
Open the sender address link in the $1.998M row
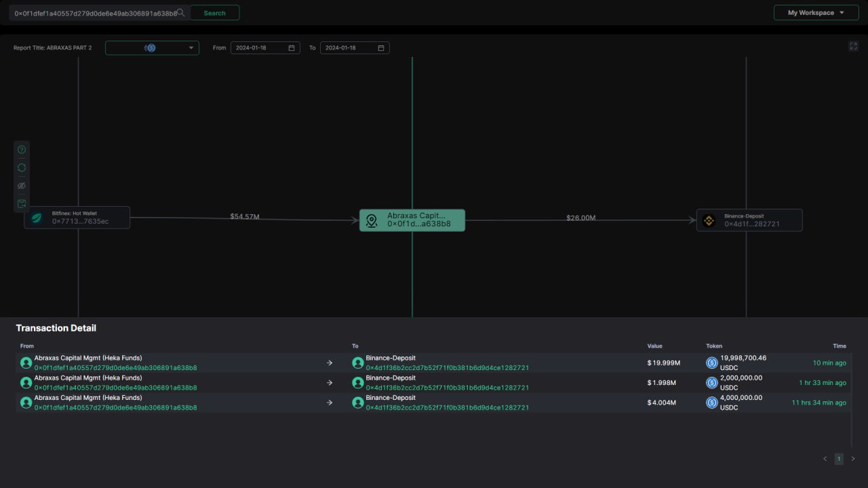tap(116, 388)
